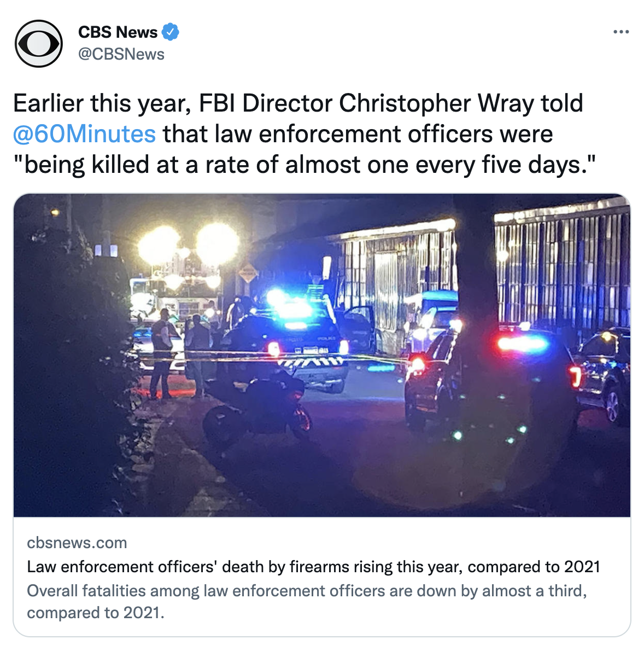Open the @CBSNews handle profile
The height and width of the screenshot is (651, 644).
click(x=121, y=54)
